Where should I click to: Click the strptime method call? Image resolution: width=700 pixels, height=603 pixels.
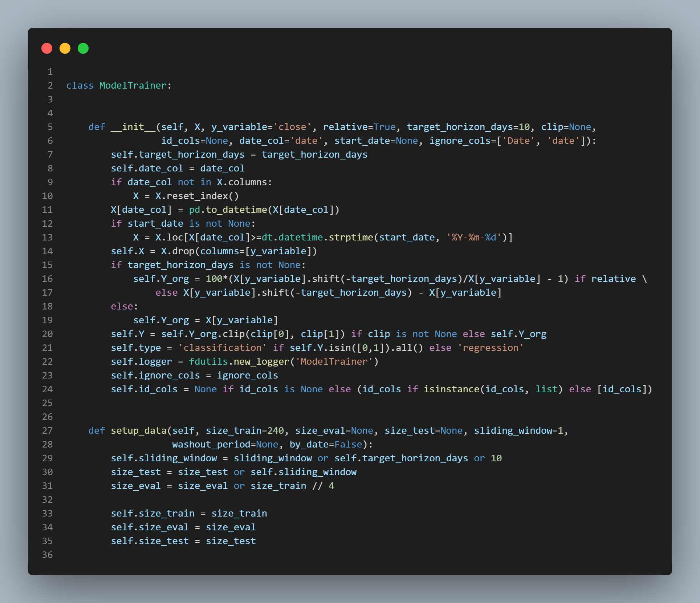point(351,237)
